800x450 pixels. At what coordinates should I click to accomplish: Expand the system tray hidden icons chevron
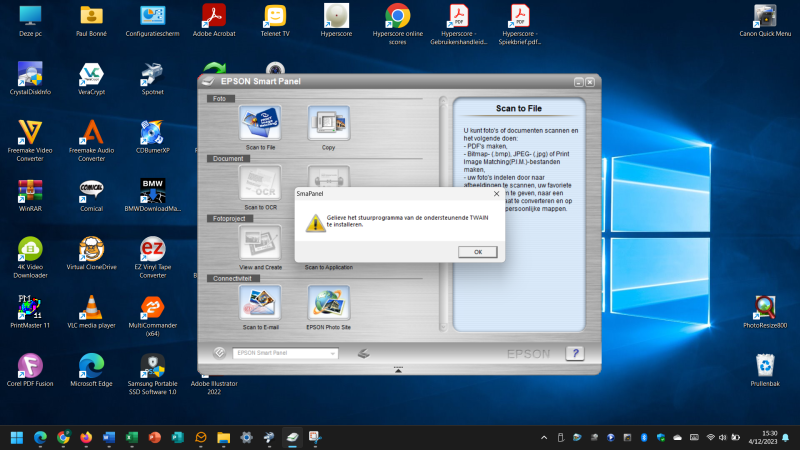(544, 437)
